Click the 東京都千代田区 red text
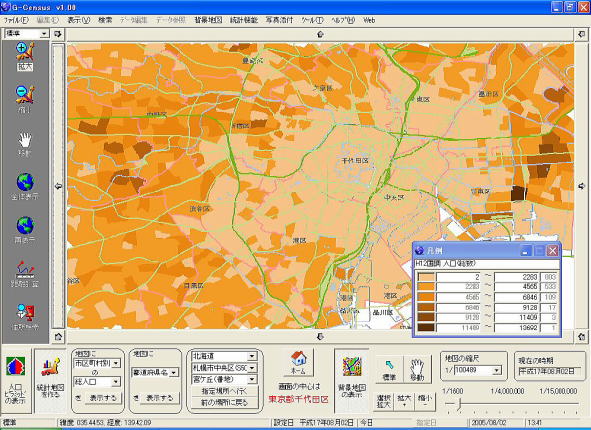Image resolution: width=591 pixels, height=430 pixels. pos(298,399)
